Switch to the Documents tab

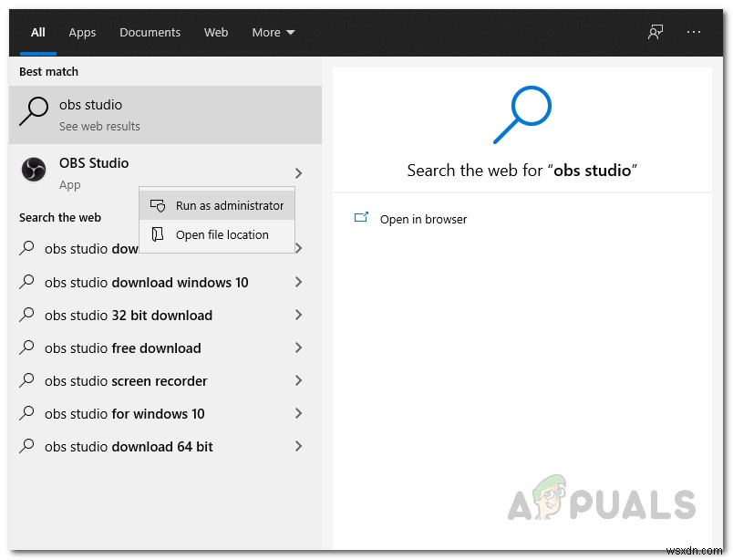(150, 32)
